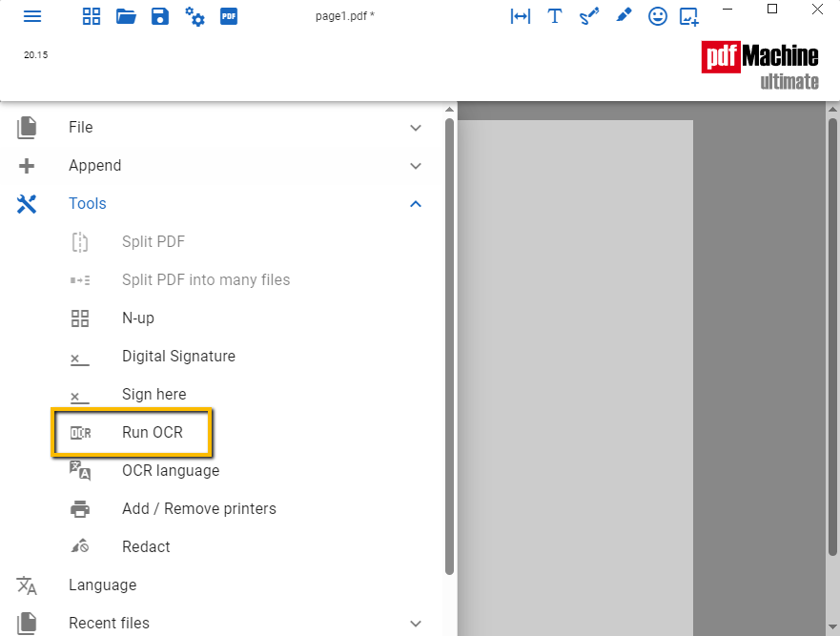Select the highlighter pen icon

pos(624,15)
